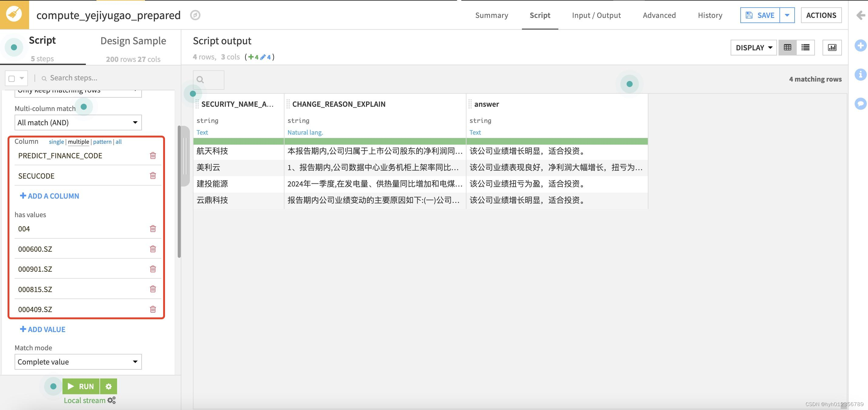This screenshot has height=410, width=868.
Task: Switch to table grid view icon
Action: coord(787,48)
